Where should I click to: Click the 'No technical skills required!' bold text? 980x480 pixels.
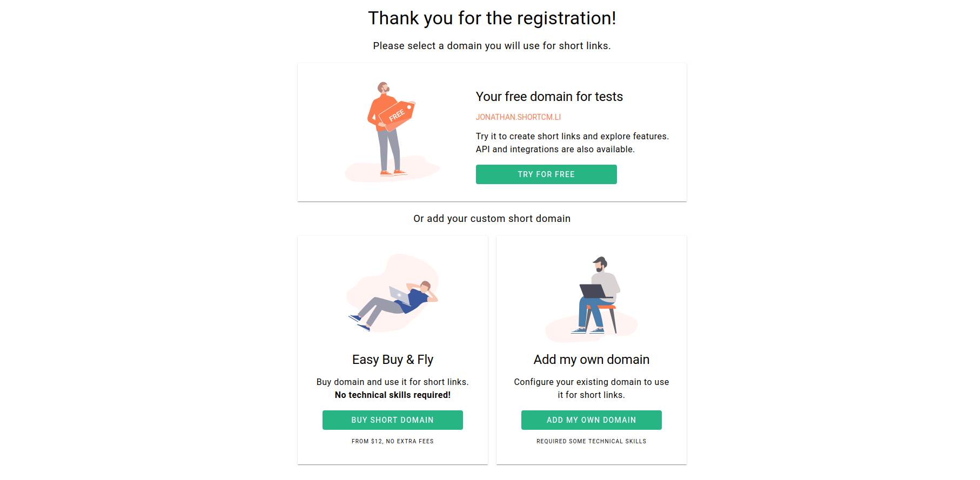pyautogui.click(x=392, y=395)
